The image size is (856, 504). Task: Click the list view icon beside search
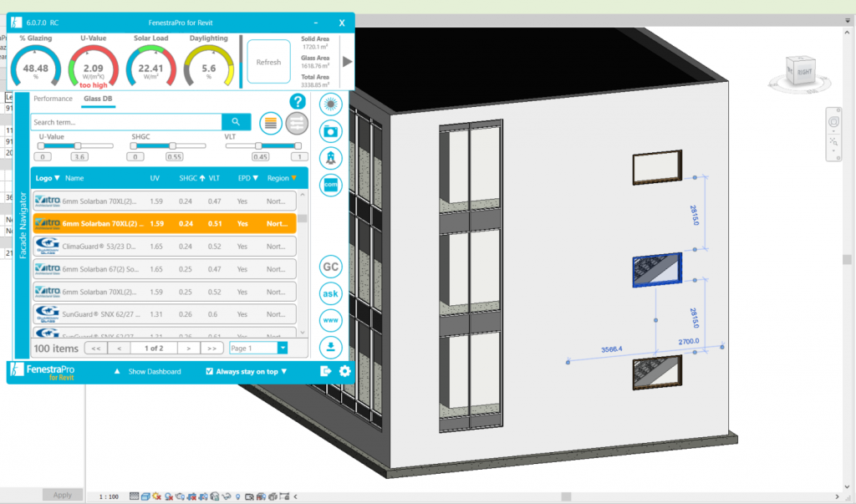click(270, 124)
